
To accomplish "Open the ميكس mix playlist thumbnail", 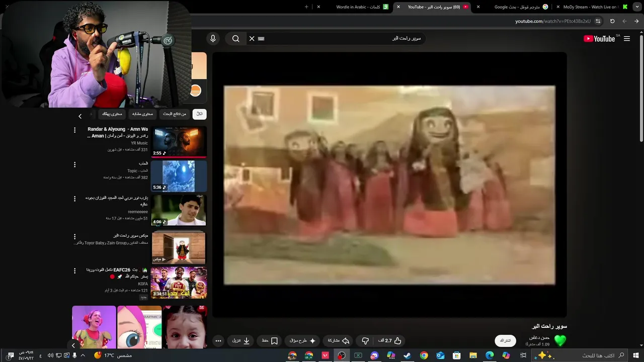I will tap(179, 247).
